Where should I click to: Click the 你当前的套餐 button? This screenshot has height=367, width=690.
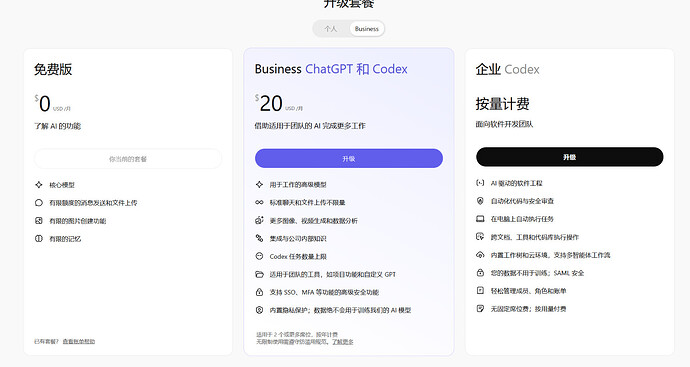pyautogui.click(x=128, y=159)
